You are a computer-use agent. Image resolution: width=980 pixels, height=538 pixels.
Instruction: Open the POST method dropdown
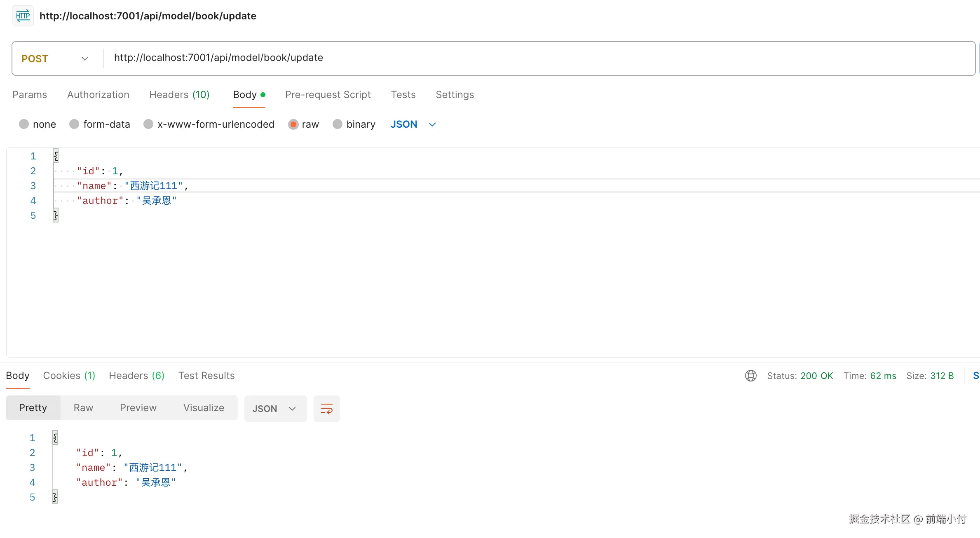tap(56, 58)
